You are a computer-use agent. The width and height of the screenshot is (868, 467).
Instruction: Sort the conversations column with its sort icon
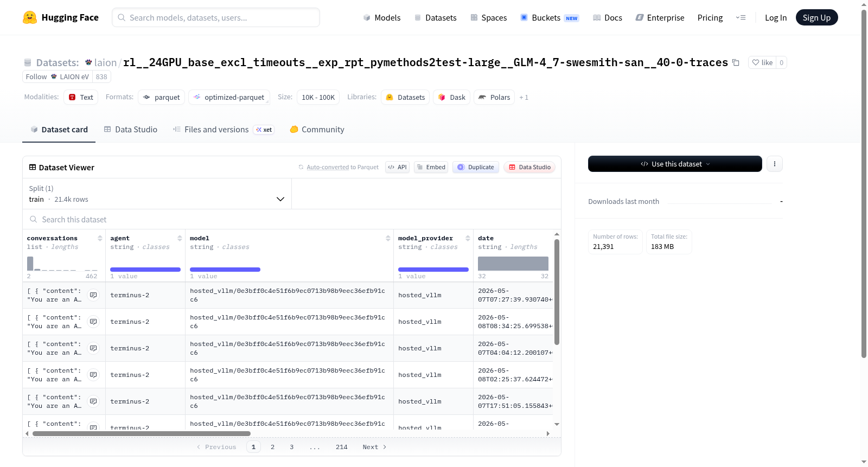[100, 238]
